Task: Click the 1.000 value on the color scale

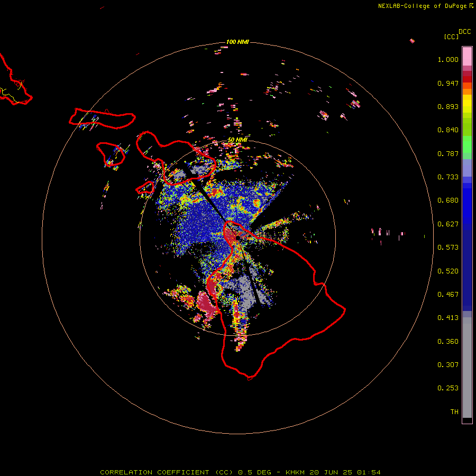Action: pos(448,59)
